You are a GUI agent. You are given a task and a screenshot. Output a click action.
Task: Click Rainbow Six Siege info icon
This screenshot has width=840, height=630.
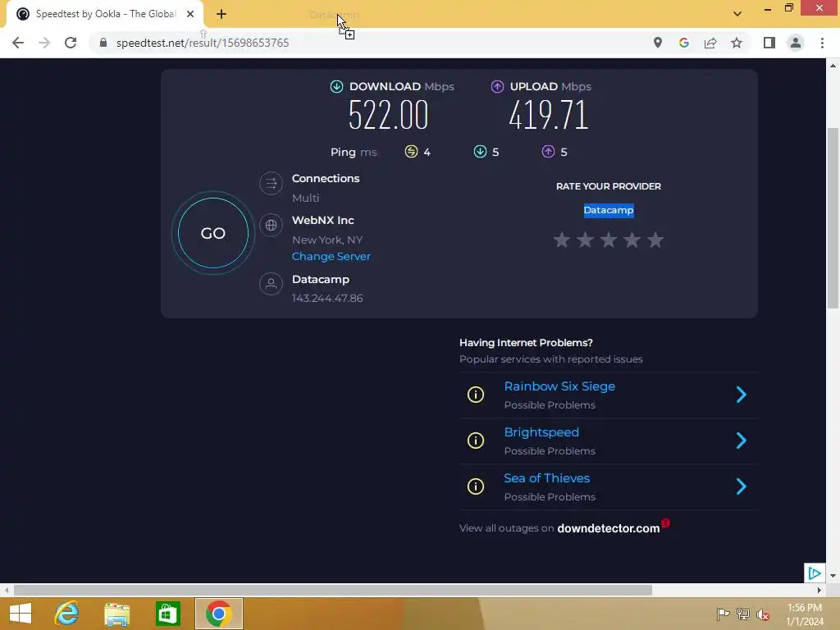pos(476,395)
